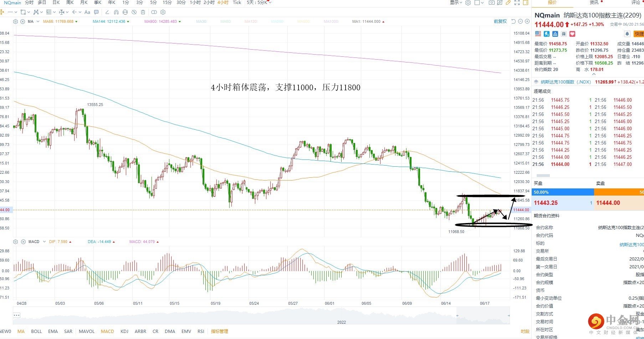Select the BOLL indicator tab

[x=36, y=331]
